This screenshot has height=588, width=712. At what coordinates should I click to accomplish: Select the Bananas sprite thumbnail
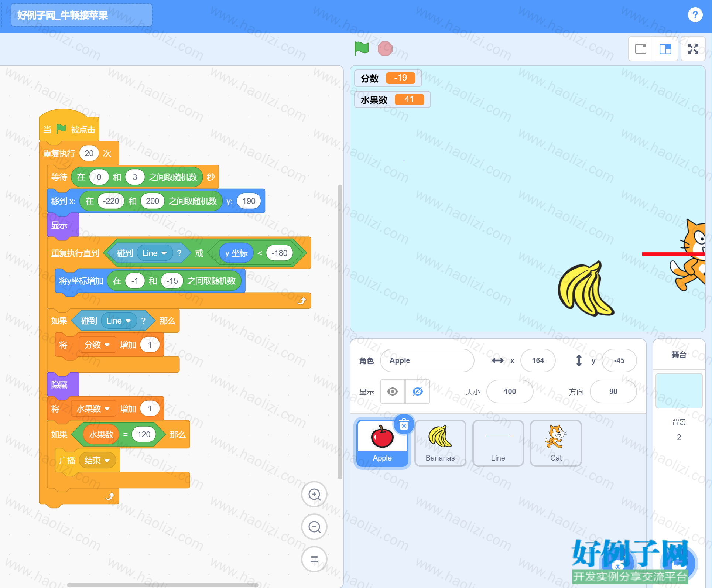coord(440,443)
